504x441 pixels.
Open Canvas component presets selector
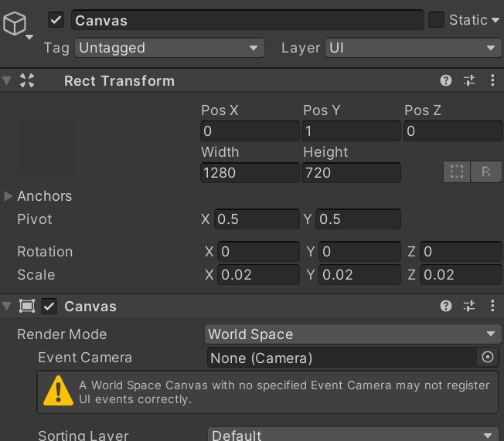tap(469, 306)
